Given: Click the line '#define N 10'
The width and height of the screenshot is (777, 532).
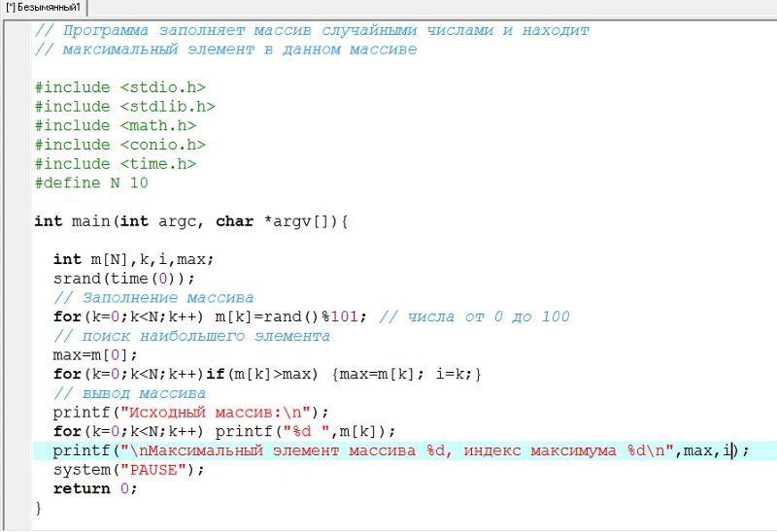Looking at the screenshot, I should (x=91, y=183).
